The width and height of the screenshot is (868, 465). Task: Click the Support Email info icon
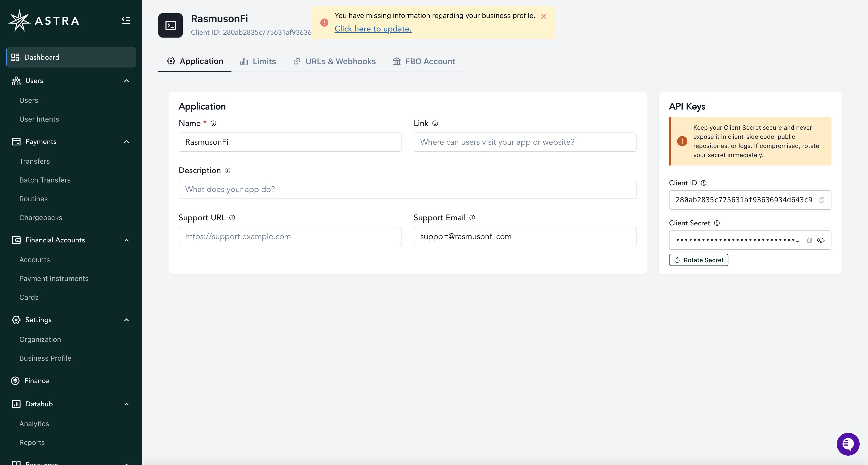tap(472, 218)
